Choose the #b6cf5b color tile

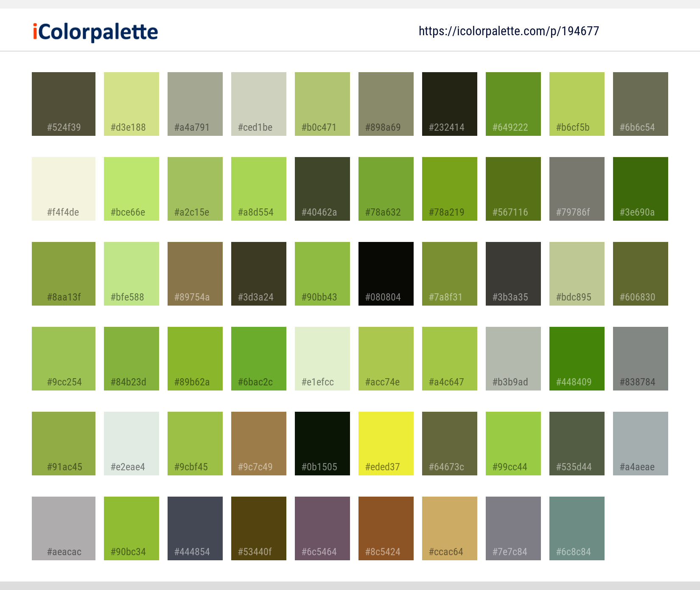pyautogui.click(x=577, y=104)
